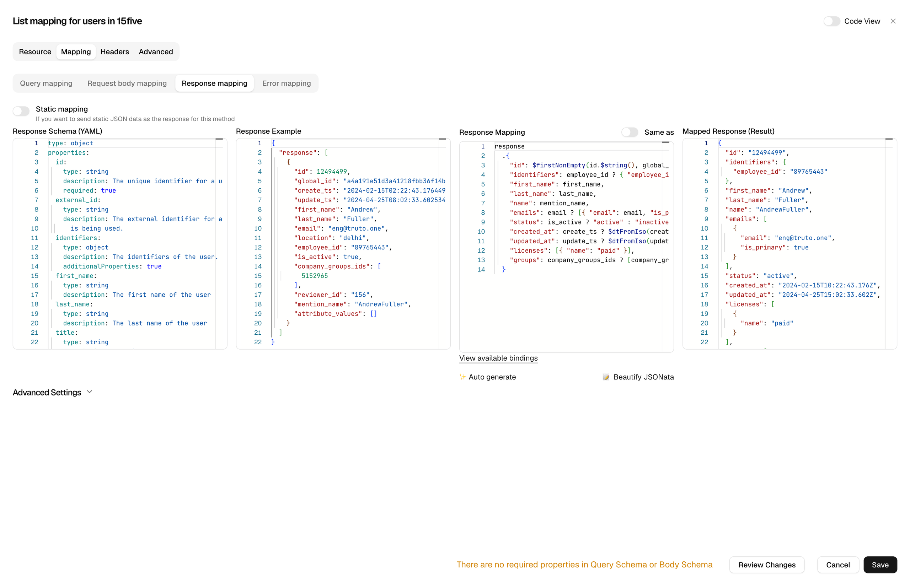Click the Beautify JSONata memo icon

click(x=606, y=377)
